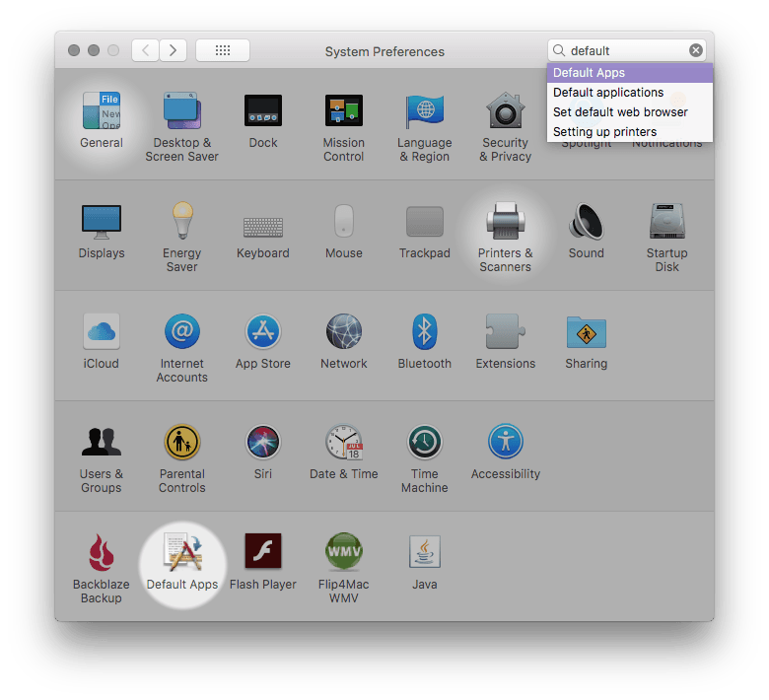Choose Set default web browser suggestion
769x700 pixels.
click(630, 111)
